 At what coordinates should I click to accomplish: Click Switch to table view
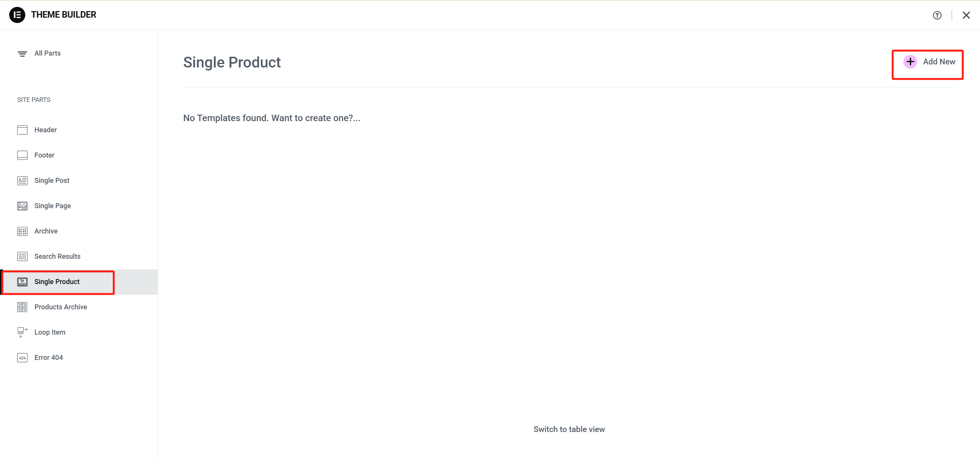pyautogui.click(x=569, y=429)
